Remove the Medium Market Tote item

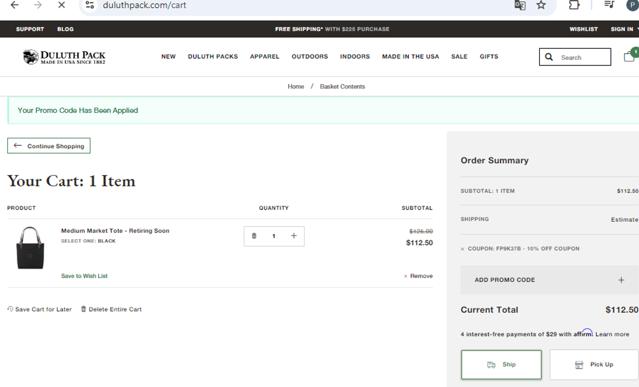(419, 276)
